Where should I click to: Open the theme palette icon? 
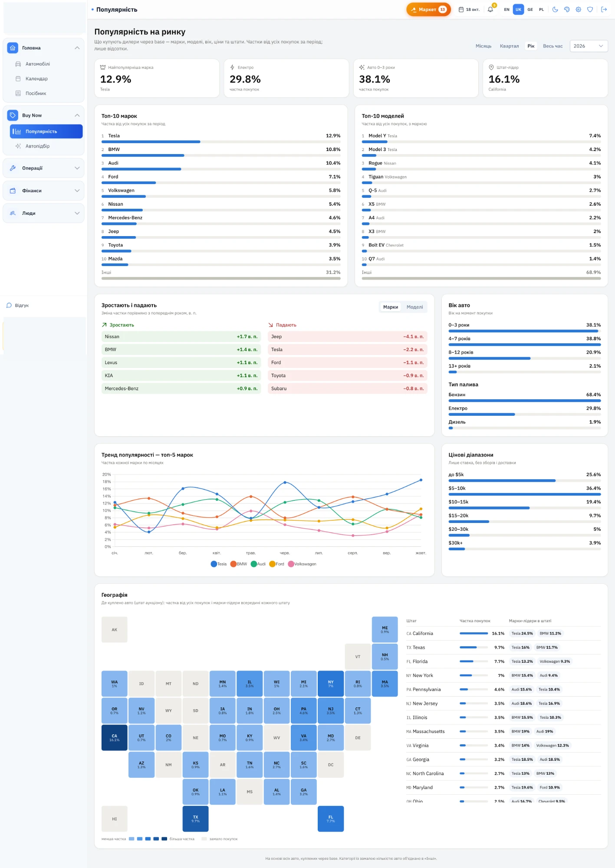[567, 10]
